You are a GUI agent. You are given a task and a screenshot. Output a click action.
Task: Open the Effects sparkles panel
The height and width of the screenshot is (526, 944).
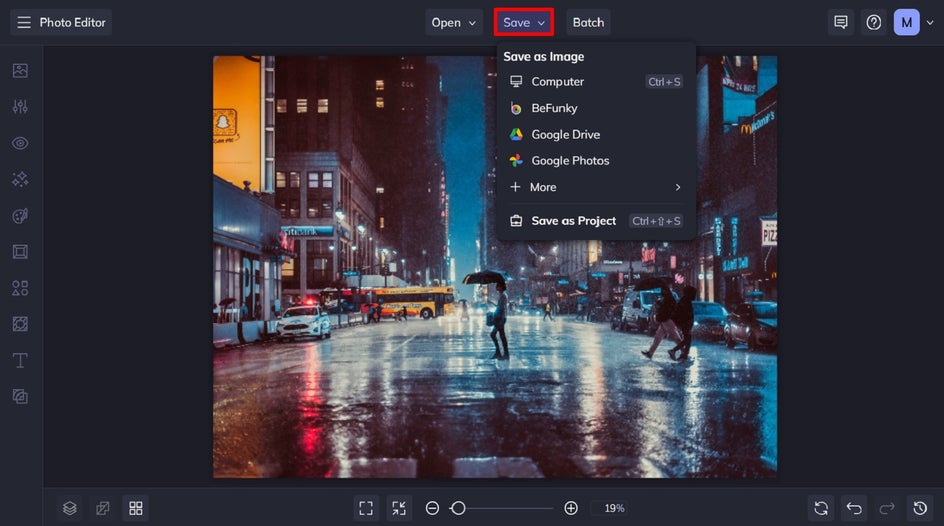click(x=20, y=179)
